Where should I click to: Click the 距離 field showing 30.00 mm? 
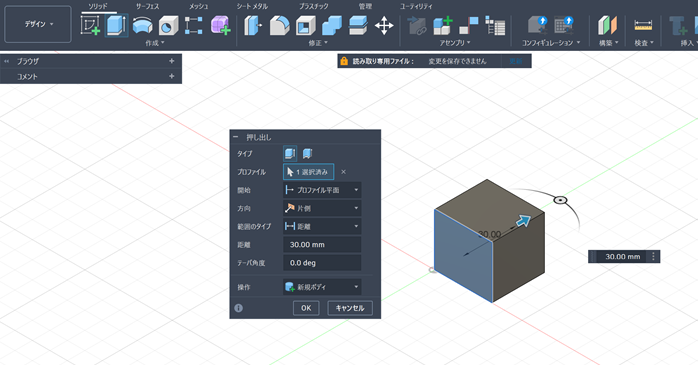click(322, 245)
